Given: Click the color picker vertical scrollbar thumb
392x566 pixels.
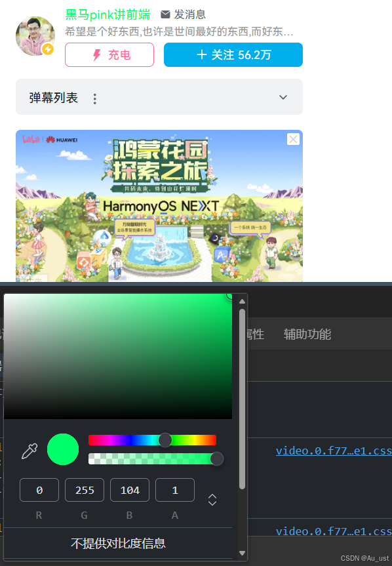Looking at the screenshot, I should (x=243, y=399).
